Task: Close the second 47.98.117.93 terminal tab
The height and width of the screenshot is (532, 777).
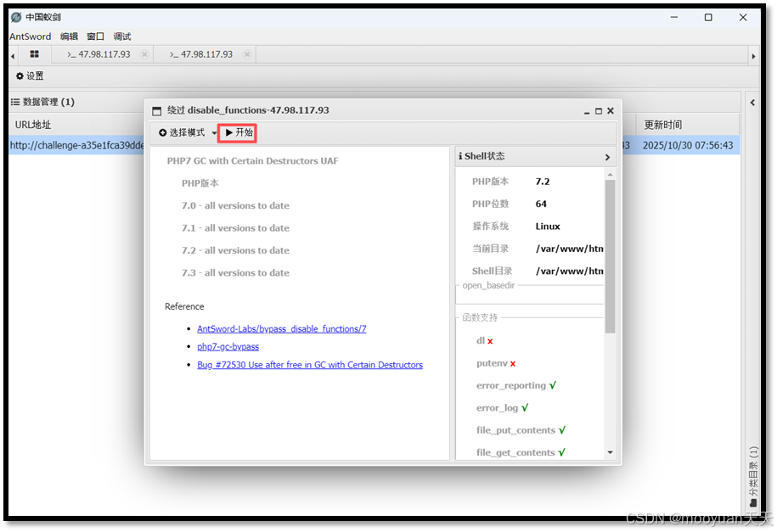Action: point(247,54)
